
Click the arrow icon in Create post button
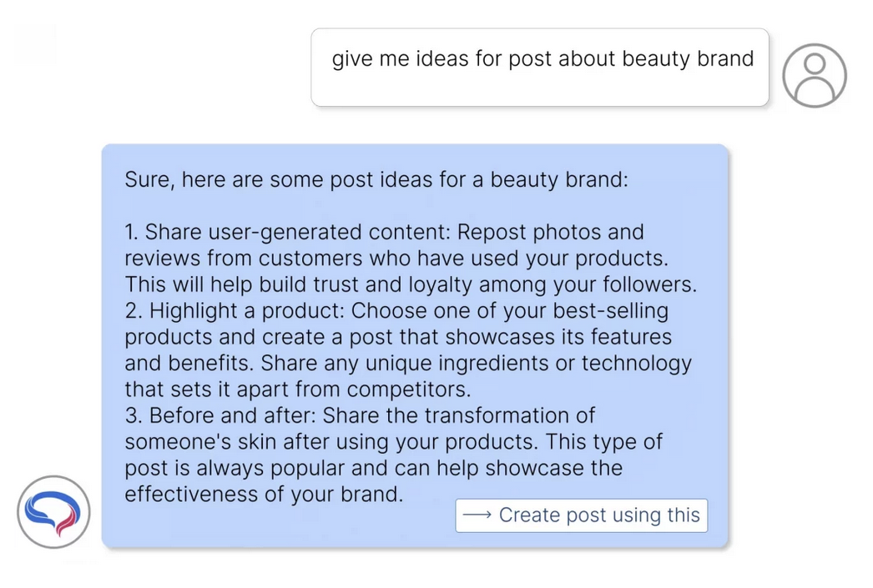[477, 515]
